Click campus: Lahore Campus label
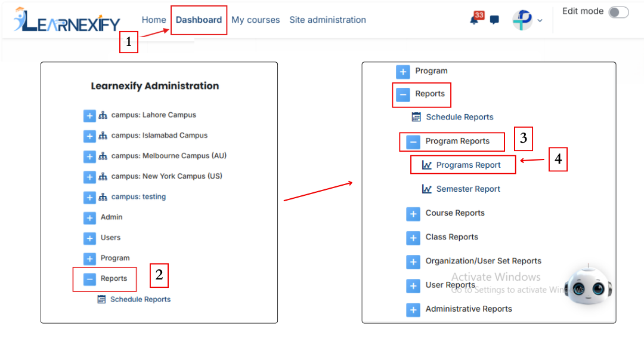Screen dimensions: 644x338 click(x=154, y=115)
